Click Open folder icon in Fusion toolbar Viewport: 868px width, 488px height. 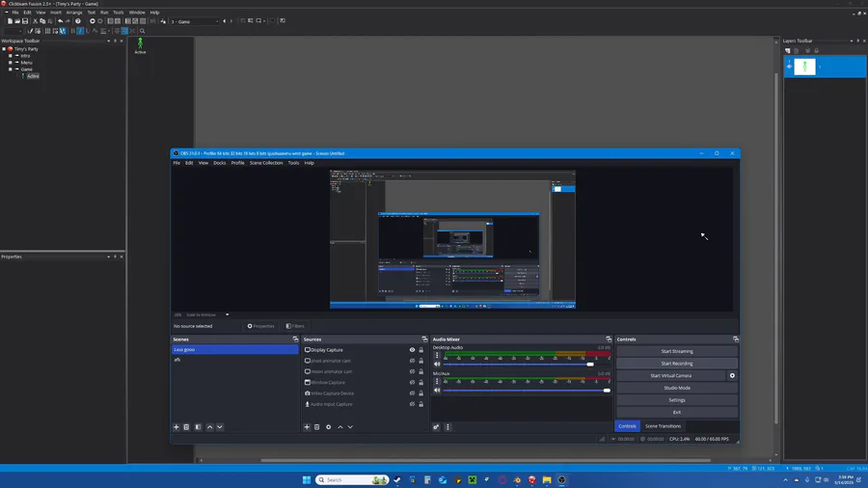coord(17,21)
